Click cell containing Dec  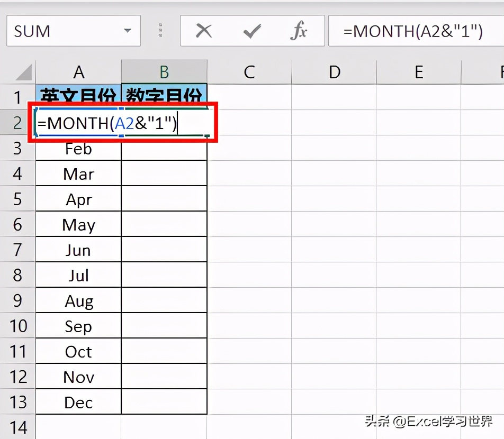[x=78, y=401]
